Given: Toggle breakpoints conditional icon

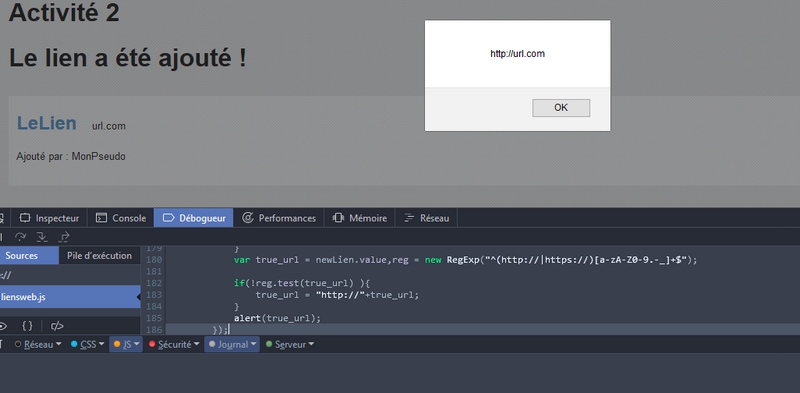Looking at the screenshot, I should pyautogui.click(x=57, y=326).
